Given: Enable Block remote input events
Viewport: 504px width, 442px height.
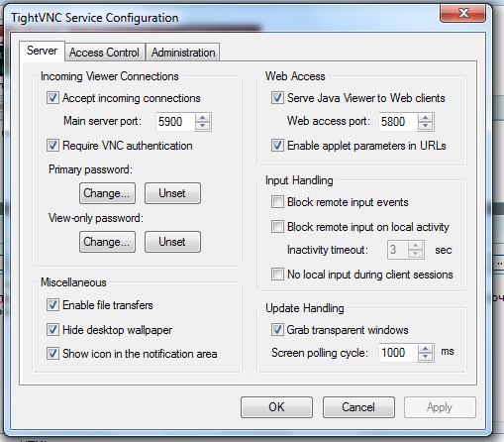Looking at the screenshot, I should tap(277, 202).
